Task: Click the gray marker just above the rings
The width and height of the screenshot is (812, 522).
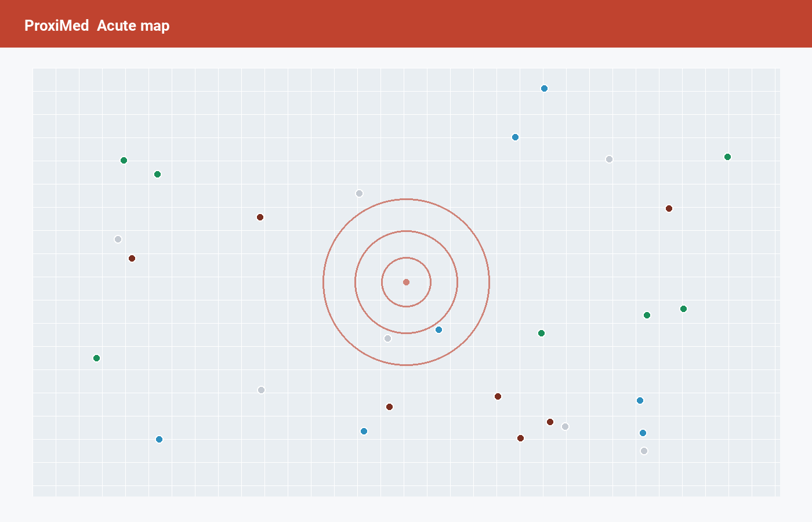Action: (359, 193)
